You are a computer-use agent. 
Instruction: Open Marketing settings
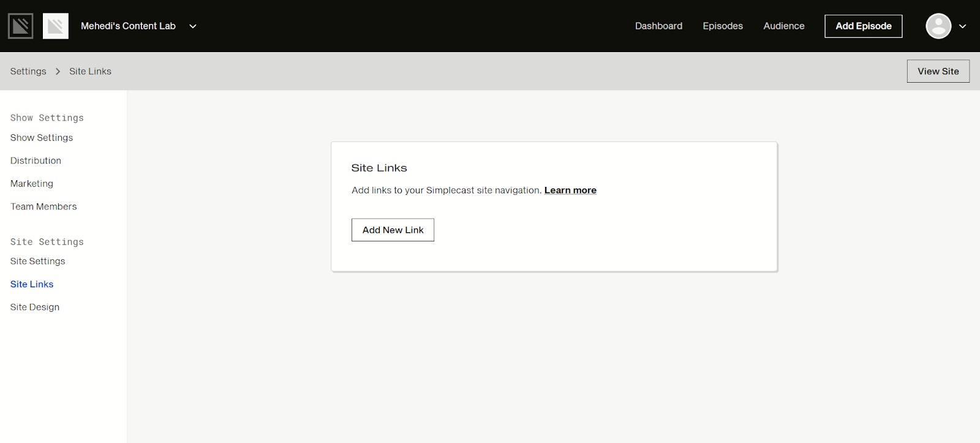pyautogui.click(x=32, y=184)
